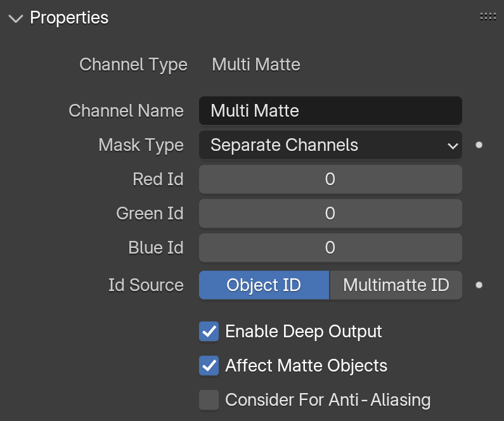Click the Consider For Anti-Aliasing label
Image resolution: width=504 pixels, height=421 pixels.
pos(328,400)
